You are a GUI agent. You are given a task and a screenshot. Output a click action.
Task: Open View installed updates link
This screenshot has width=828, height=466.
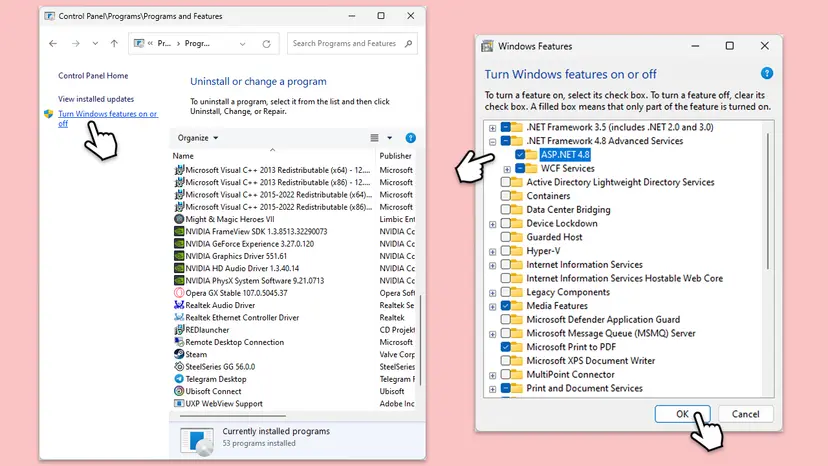click(96, 99)
